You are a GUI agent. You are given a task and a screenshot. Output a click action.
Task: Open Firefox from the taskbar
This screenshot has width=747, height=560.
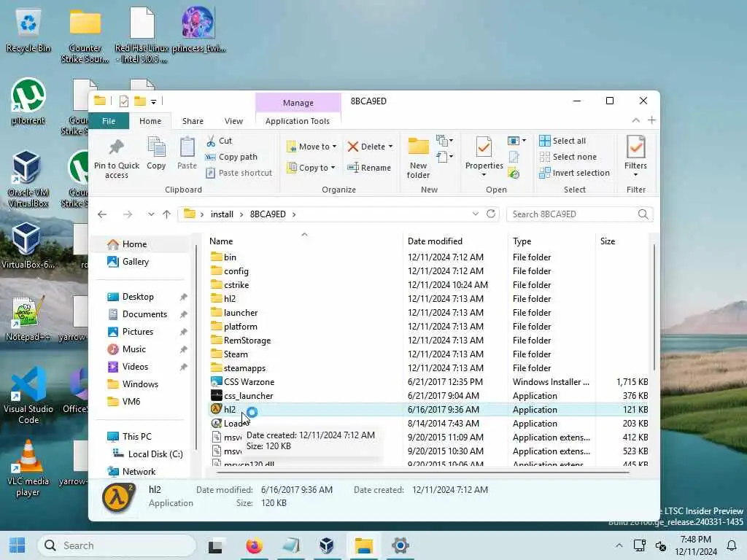coord(254,545)
